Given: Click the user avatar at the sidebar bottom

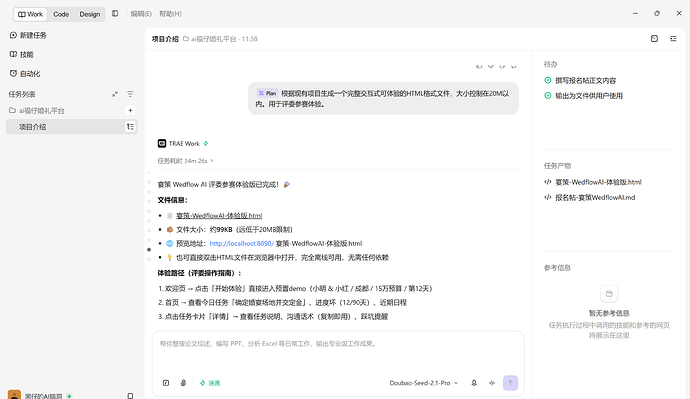Looking at the screenshot, I should (x=14, y=395).
